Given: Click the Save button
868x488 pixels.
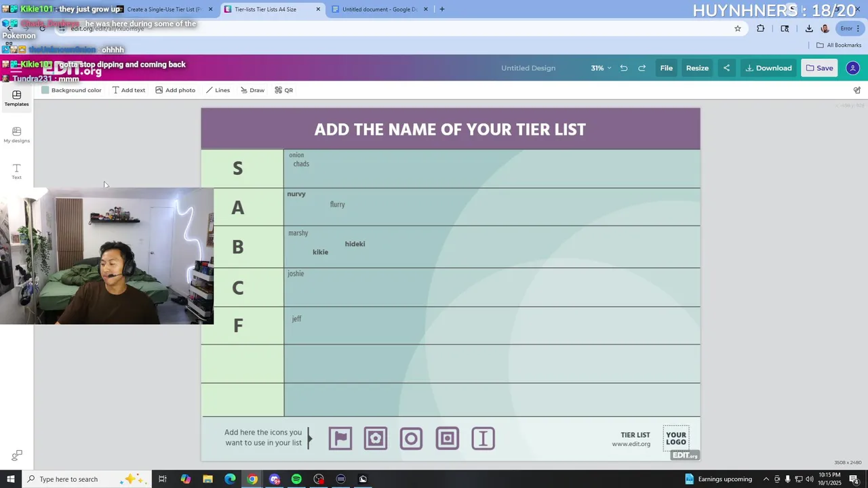Looking at the screenshot, I should click(819, 68).
